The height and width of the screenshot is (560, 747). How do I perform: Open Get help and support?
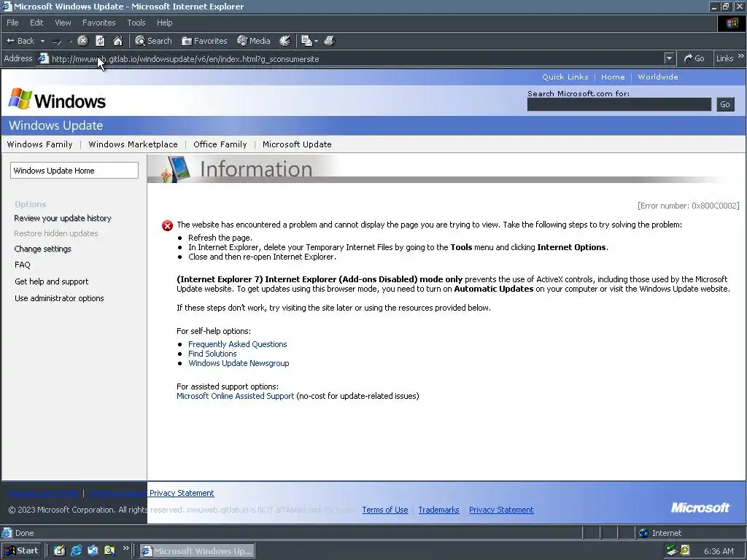click(x=52, y=281)
